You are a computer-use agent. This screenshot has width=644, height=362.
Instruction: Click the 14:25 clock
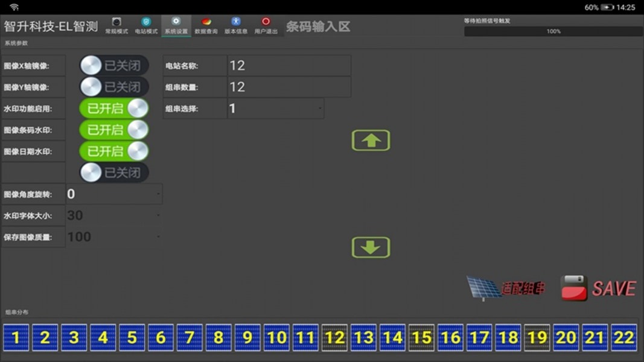pos(625,7)
